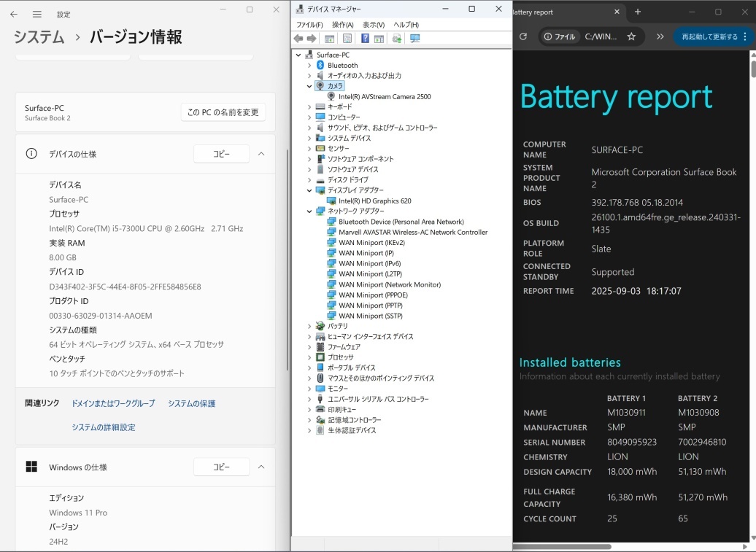Collapse the Windows の仕様 section in Settings
Image resolution: width=756 pixels, height=552 pixels.
pos(261,467)
